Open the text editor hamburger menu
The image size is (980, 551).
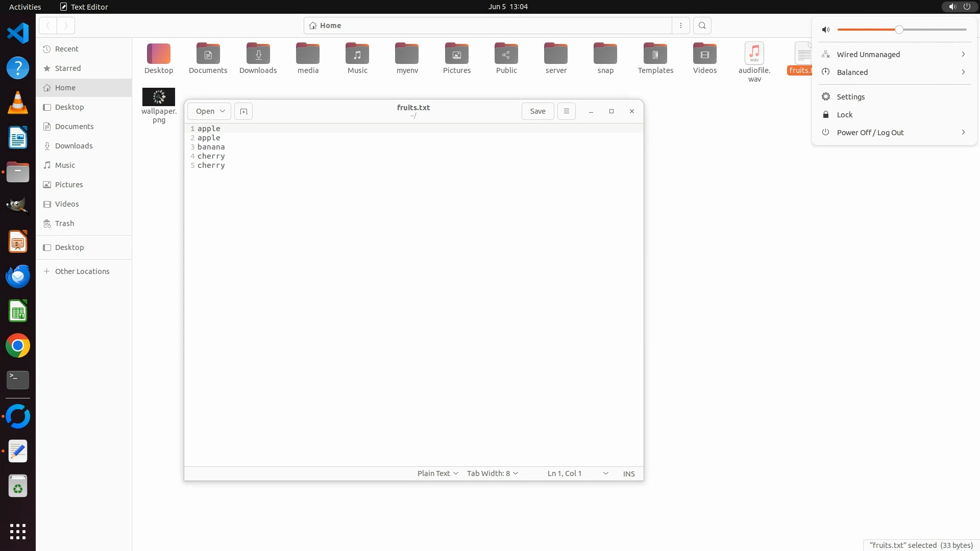tap(566, 111)
